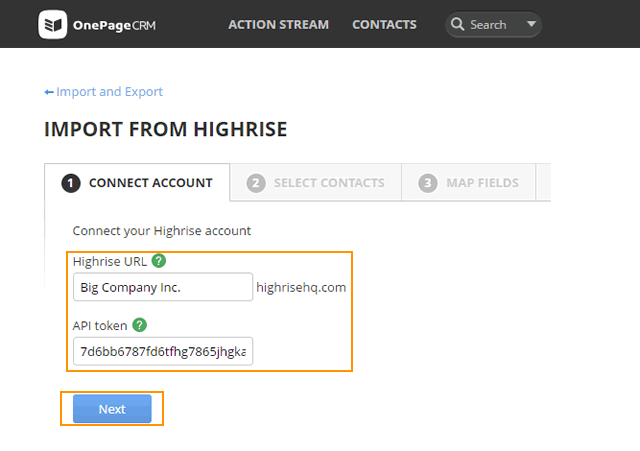The height and width of the screenshot is (451, 640).
Task: Click the 'API token' label
Action: [100, 326]
